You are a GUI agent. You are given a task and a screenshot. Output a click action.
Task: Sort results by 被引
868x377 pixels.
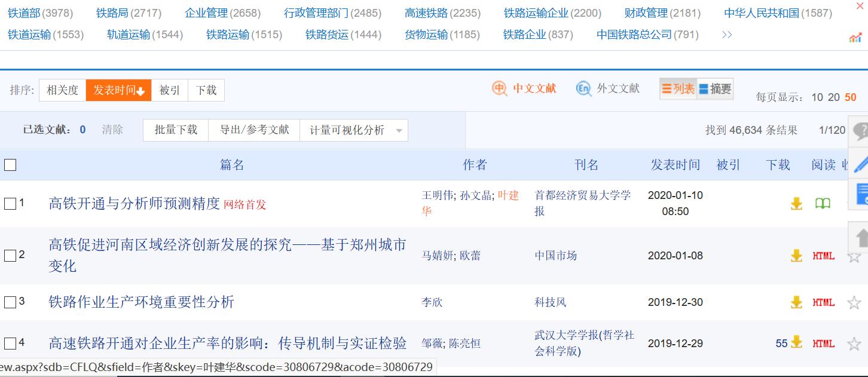170,90
